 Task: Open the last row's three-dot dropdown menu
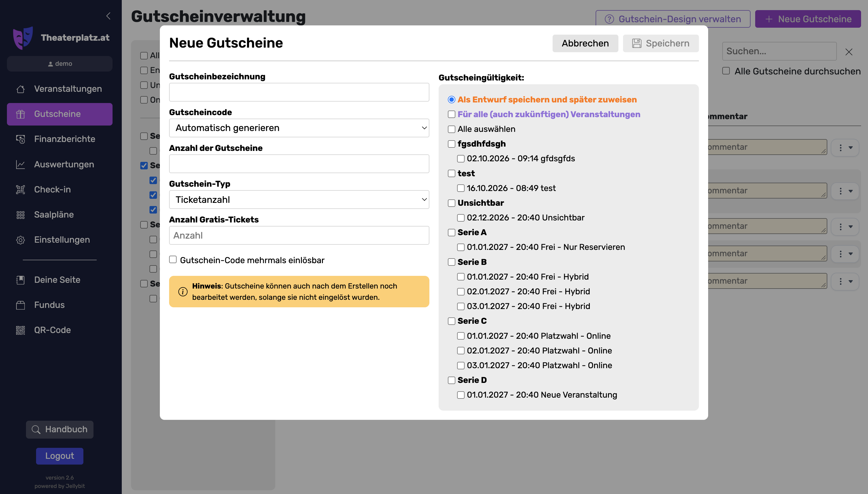coord(845,281)
